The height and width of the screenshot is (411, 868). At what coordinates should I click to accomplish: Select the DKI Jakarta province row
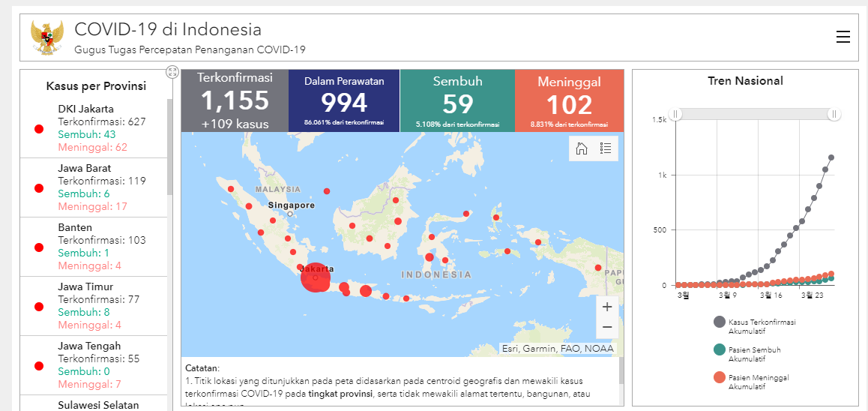coord(94,128)
